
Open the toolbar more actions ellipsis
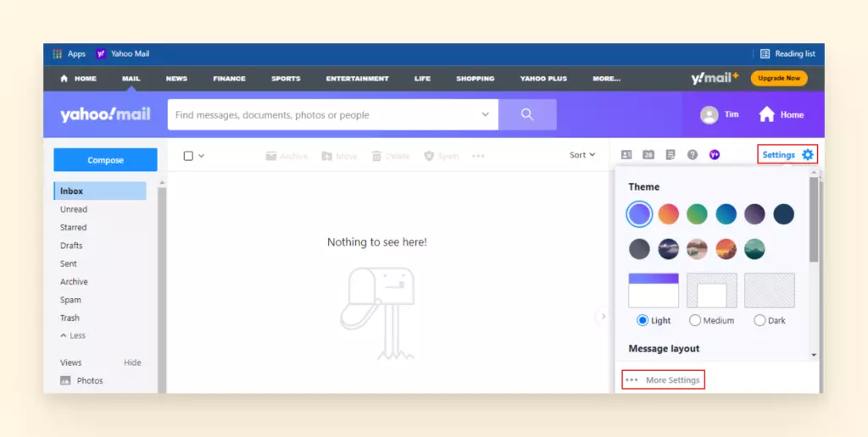pyautogui.click(x=478, y=156)
